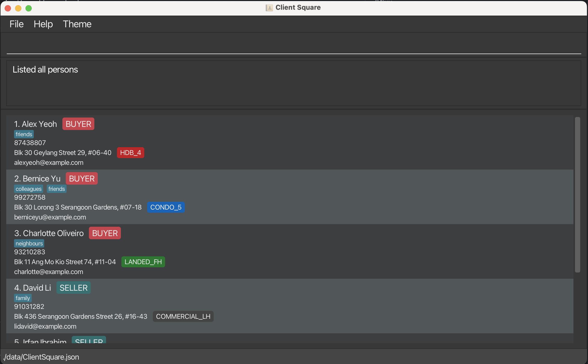Click Alex Yeoh's BUYER badge
The width and height of the screenshot is (588, 364).
78,124
